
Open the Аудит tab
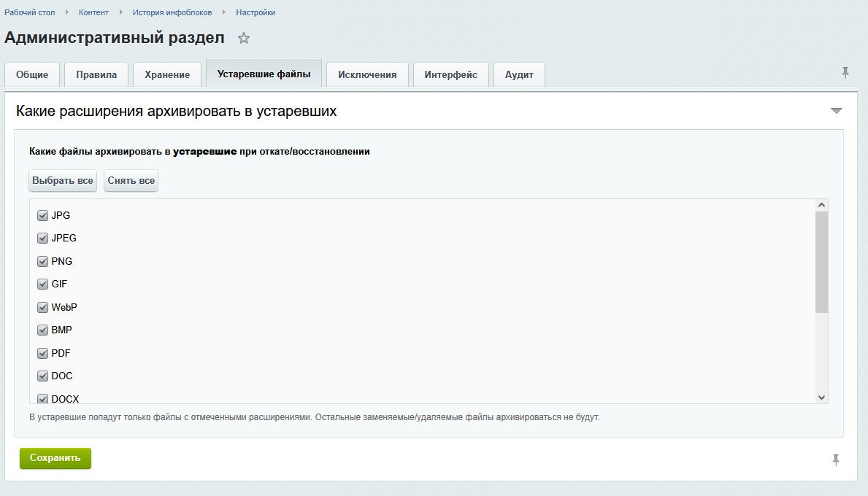coord(519,74)
